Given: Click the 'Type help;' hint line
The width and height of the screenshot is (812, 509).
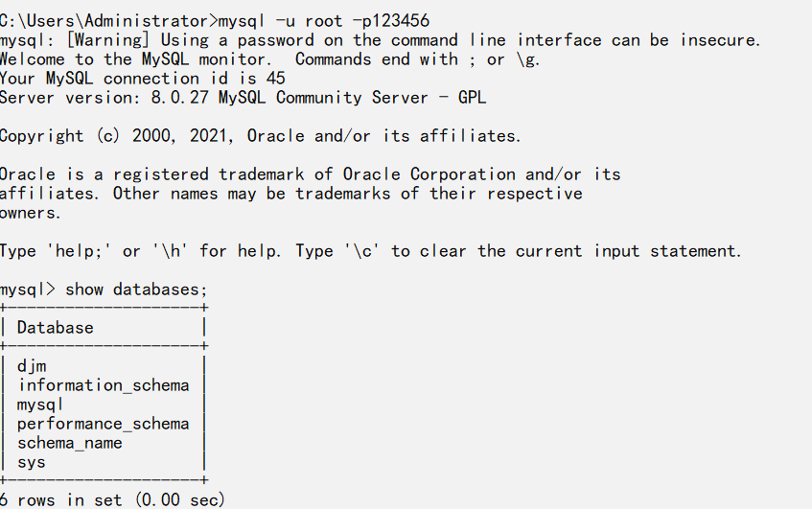Looking at the screenshot, I should 370,251.
